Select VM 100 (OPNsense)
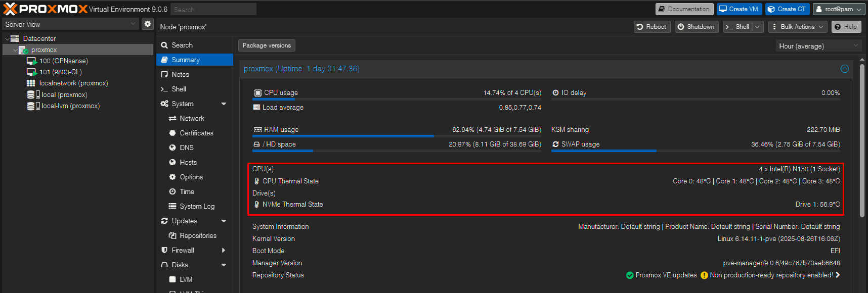Image resolution: width=868 pixels, height=293 pixels. tap(64, 61)
